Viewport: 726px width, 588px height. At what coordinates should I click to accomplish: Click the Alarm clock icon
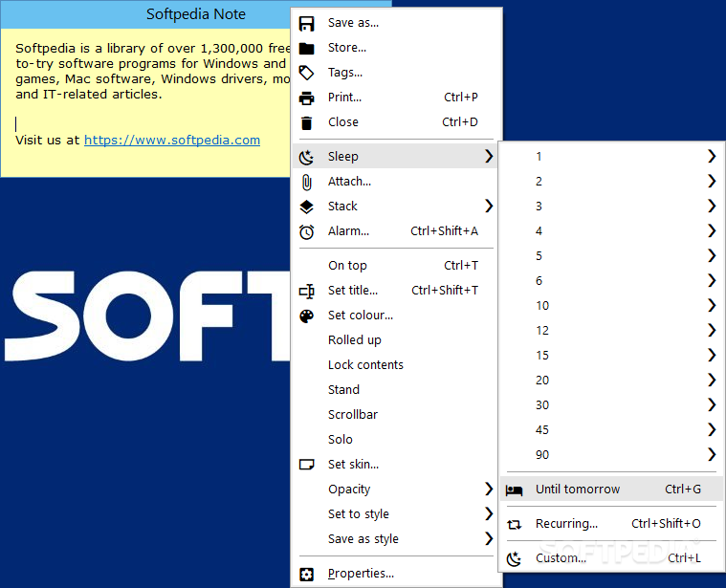[306, 231]
